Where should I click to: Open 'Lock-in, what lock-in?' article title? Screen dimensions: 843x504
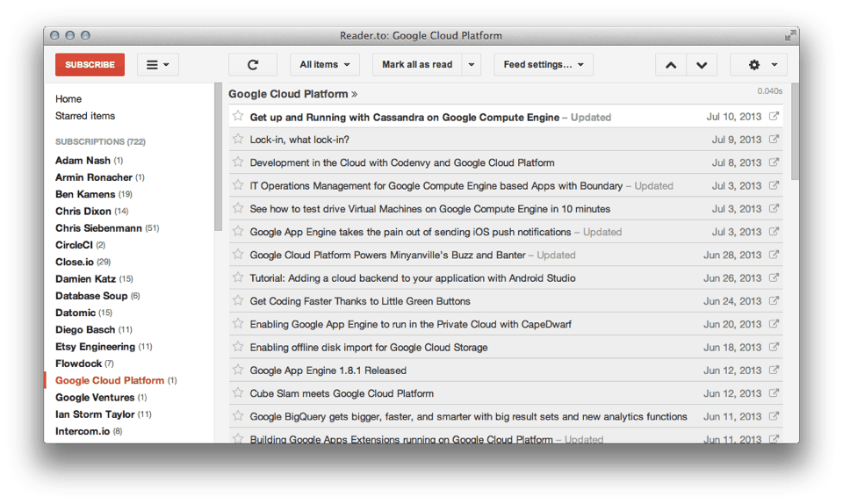point(299,140)
